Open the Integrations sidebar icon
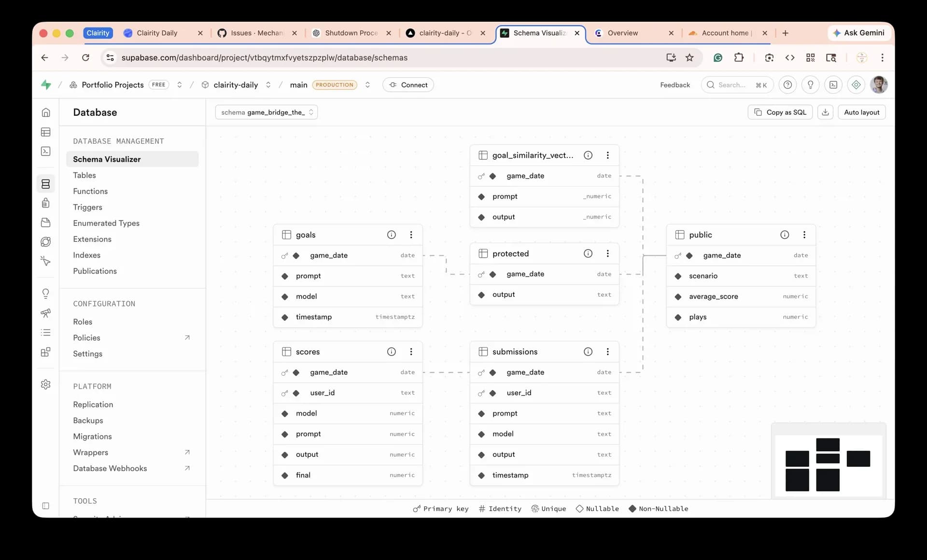 click(46, 352)
